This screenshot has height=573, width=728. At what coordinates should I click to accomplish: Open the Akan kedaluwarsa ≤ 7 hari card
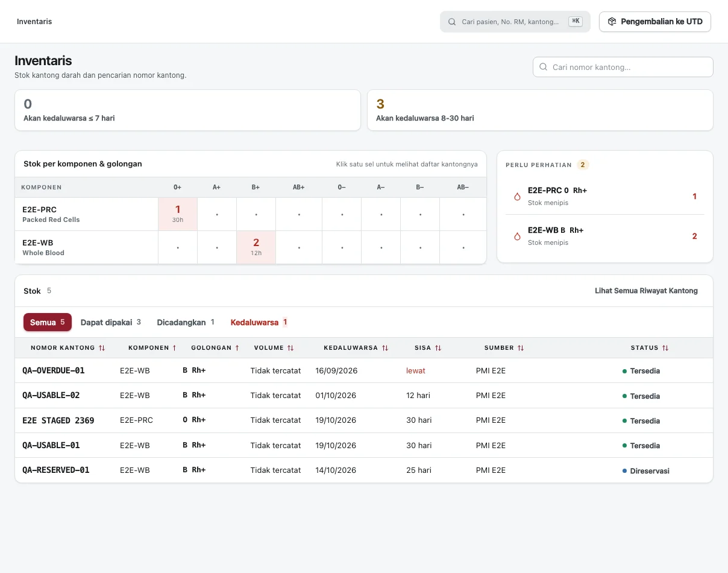point(187,110)
